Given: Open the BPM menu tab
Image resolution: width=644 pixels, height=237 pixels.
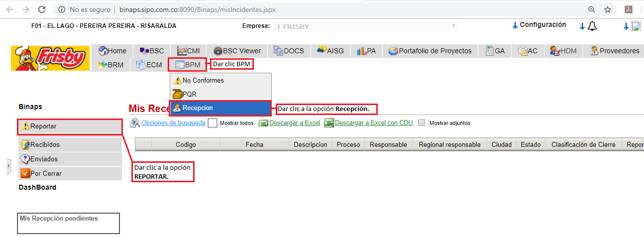Looking at the screenshot, I should tap(187, 65).
